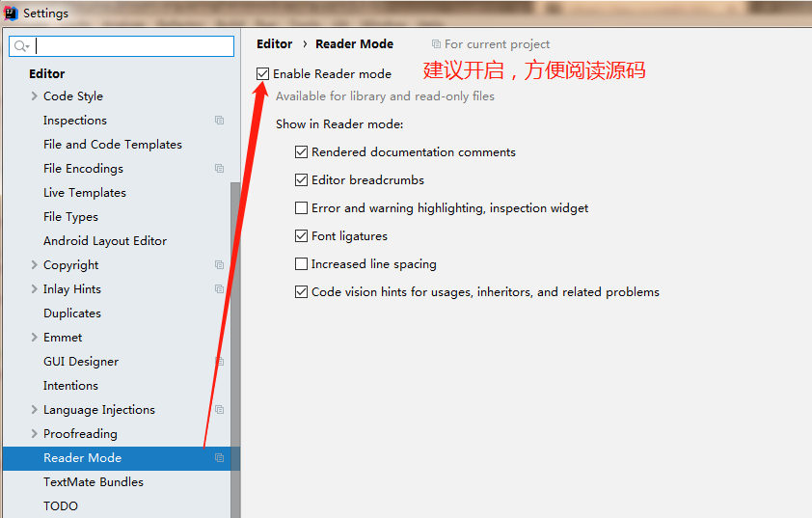Click the icon before For current project

coord(437,44)
